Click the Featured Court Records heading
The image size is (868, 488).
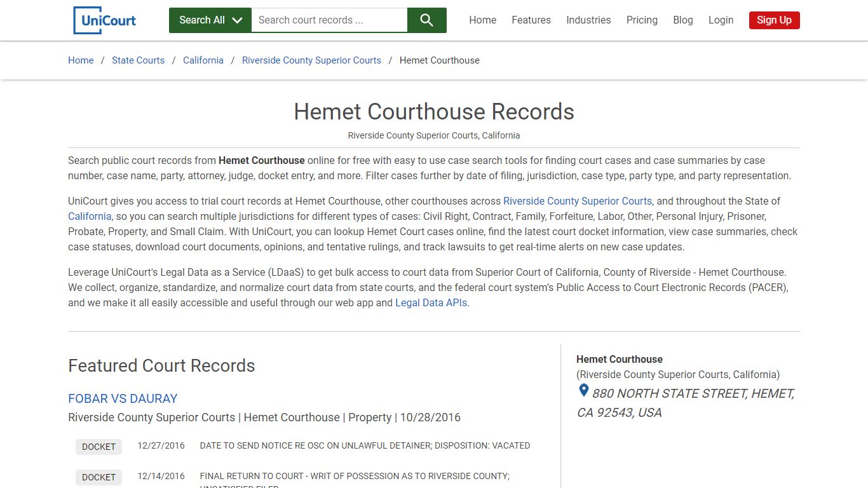(161, 365)
